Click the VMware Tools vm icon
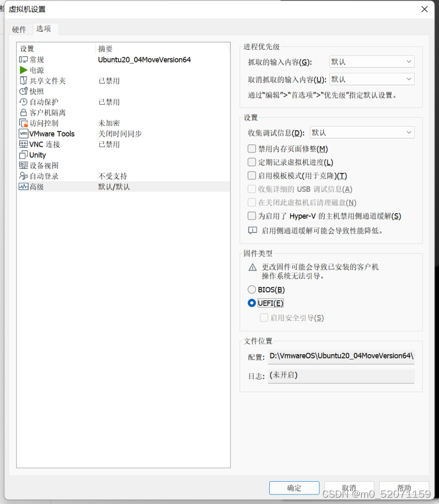 click(x=23, y=134)
